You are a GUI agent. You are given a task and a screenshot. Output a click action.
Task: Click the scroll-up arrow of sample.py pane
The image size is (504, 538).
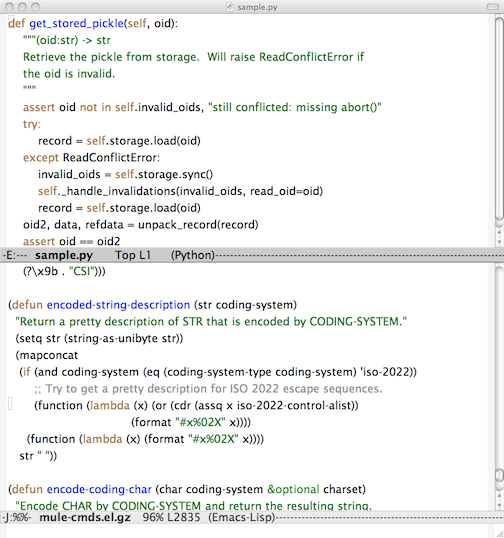[499, 233]
